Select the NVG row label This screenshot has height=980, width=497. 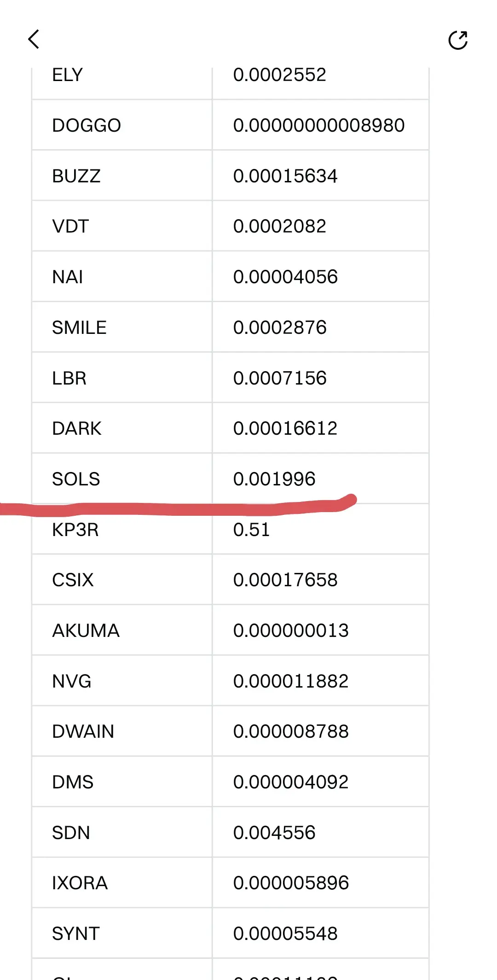pos(72,681)
